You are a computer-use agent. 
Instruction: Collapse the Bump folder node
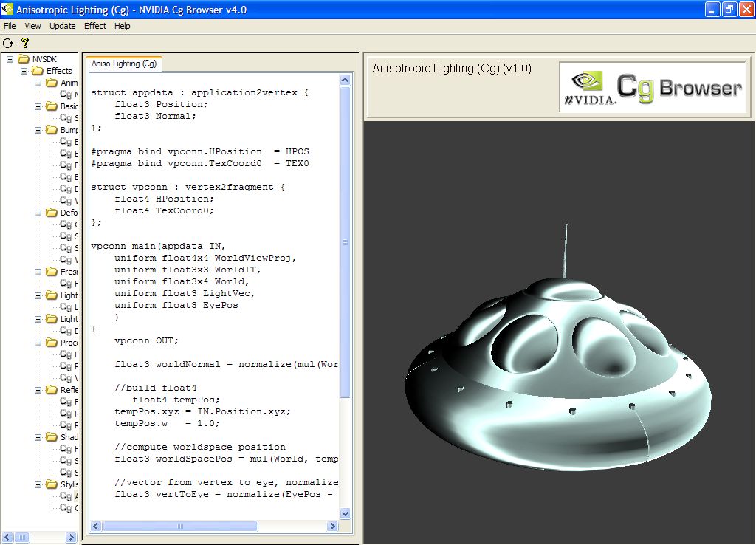[38, 130]
